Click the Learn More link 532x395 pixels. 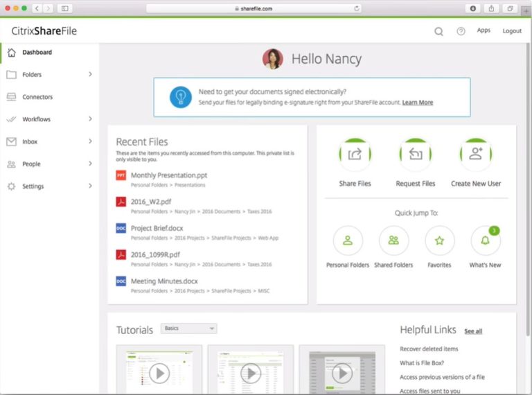pyautogui.click(x=417, y=103)
